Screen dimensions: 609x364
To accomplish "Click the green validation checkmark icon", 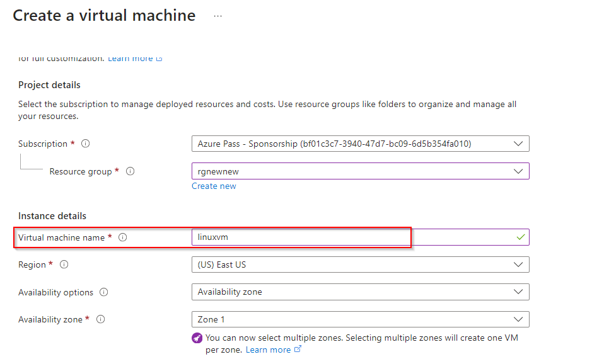I will [x=520, y=237].
